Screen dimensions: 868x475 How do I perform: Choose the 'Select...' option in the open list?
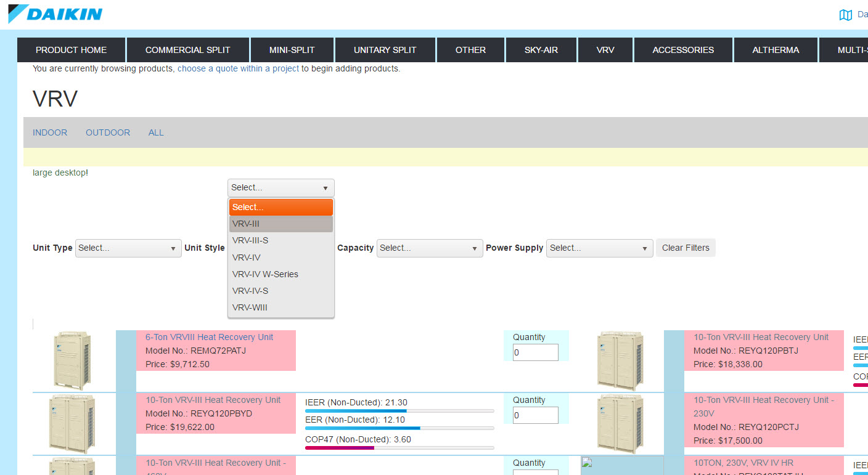pyautogui.click(x=281, y=207)
